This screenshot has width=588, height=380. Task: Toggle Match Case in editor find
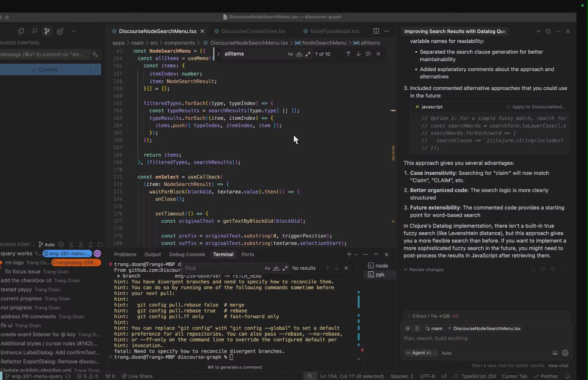tap(290, 54)
